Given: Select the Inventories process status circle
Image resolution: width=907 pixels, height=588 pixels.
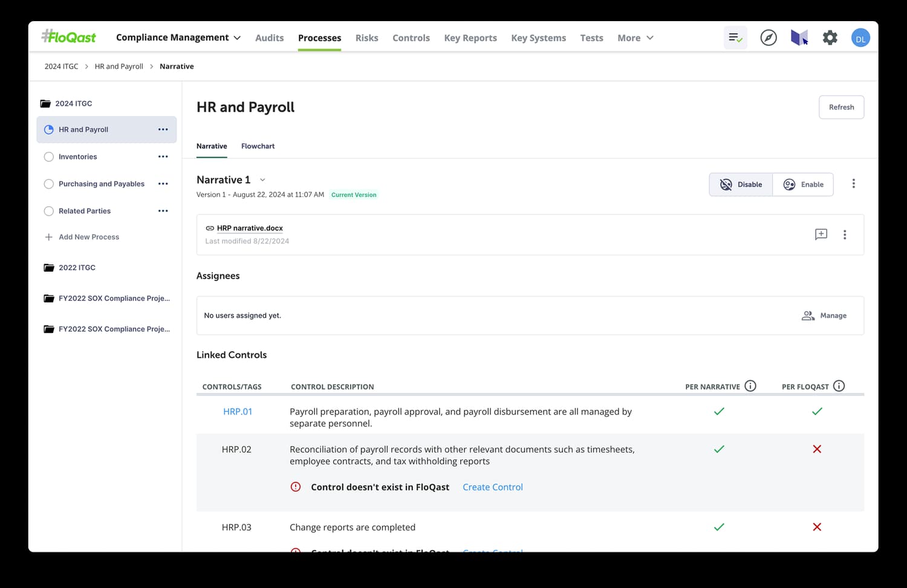Looking at the screenshot, I should 49,157.
